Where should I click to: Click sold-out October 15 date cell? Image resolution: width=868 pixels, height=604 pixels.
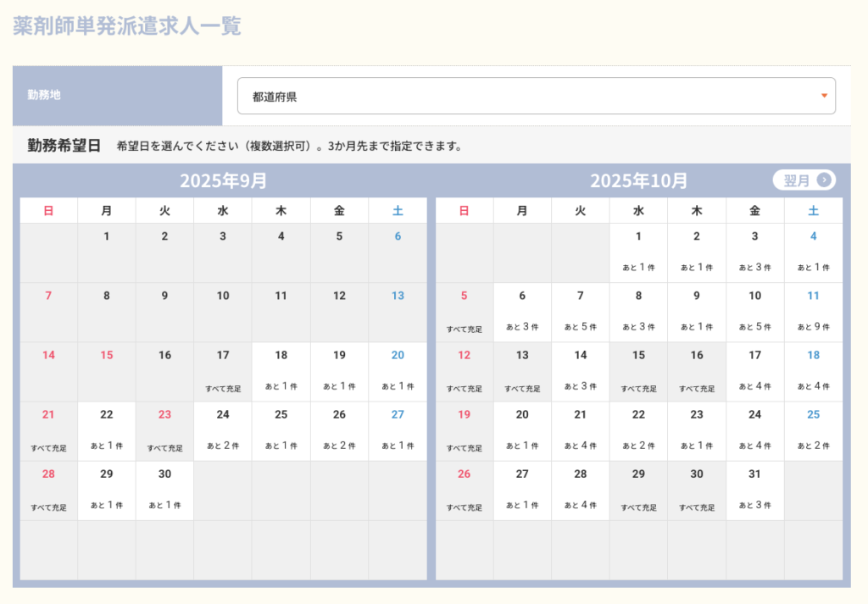[x=638, y=372]
